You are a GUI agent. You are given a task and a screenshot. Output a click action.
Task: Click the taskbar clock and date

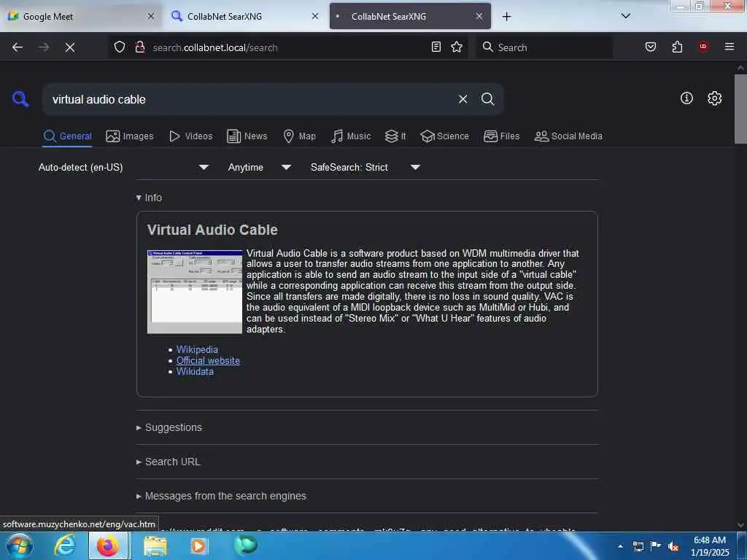[x=710, y=546]
